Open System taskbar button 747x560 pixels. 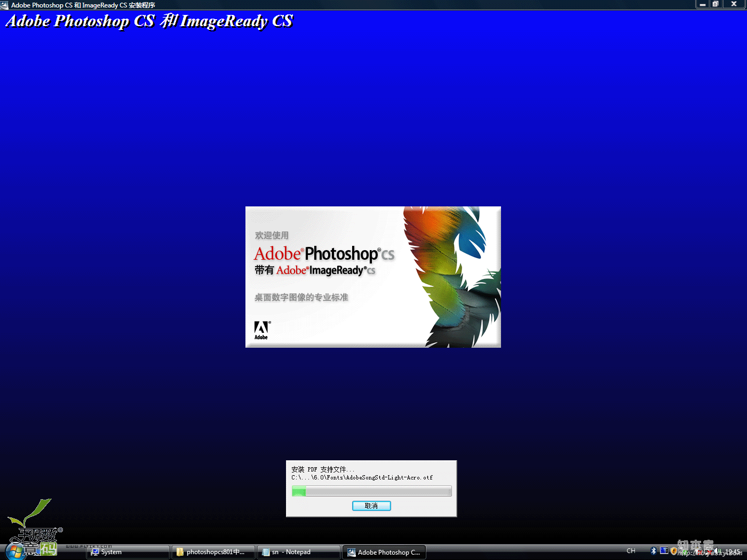click(128, 552)
